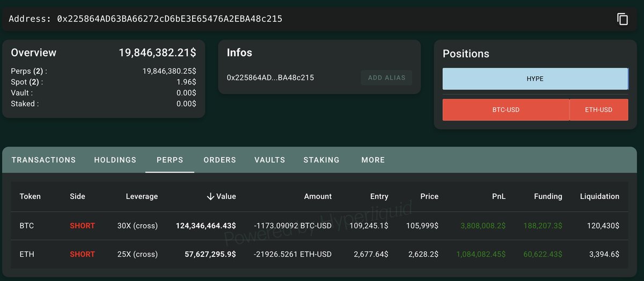Screen dimensions: 644x281
Task: Open the ETH-USD position block
Action: click(x=599, y=110)
